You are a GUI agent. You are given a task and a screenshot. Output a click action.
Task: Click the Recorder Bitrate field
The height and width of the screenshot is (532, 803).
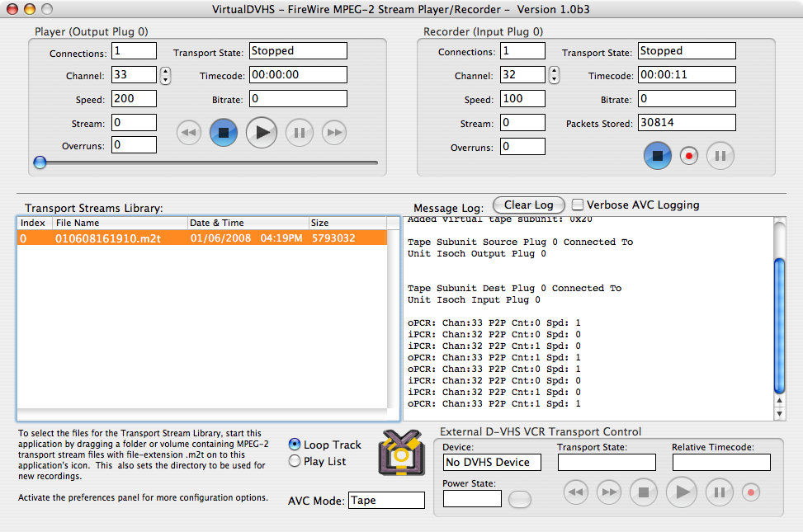tap(687, 99)
